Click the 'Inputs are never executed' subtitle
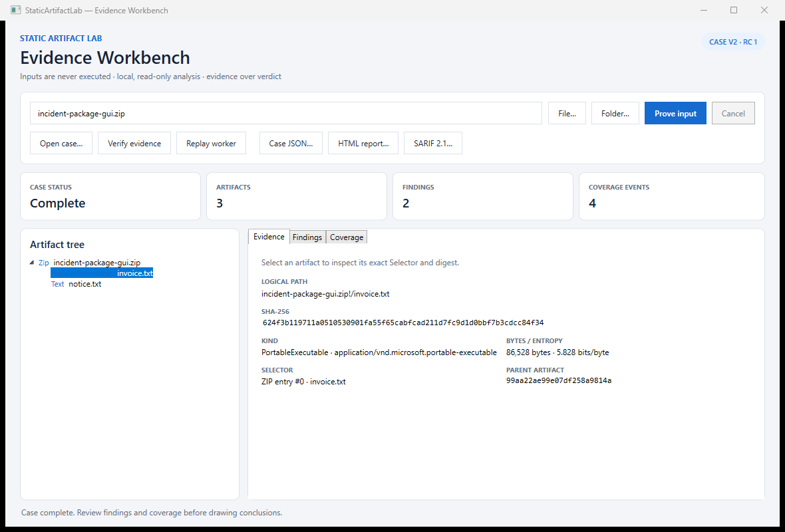 pyautogui.click(x=151, y=76)
